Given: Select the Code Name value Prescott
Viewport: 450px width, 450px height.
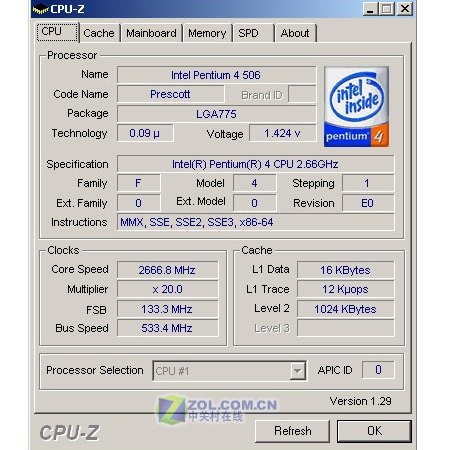Looking at the screenshot, I should coord(170,94).
